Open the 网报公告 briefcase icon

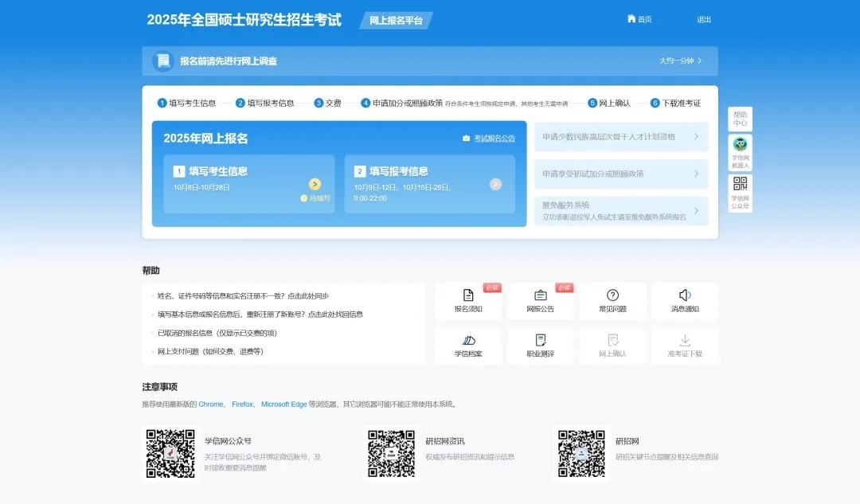click(540, 296)
